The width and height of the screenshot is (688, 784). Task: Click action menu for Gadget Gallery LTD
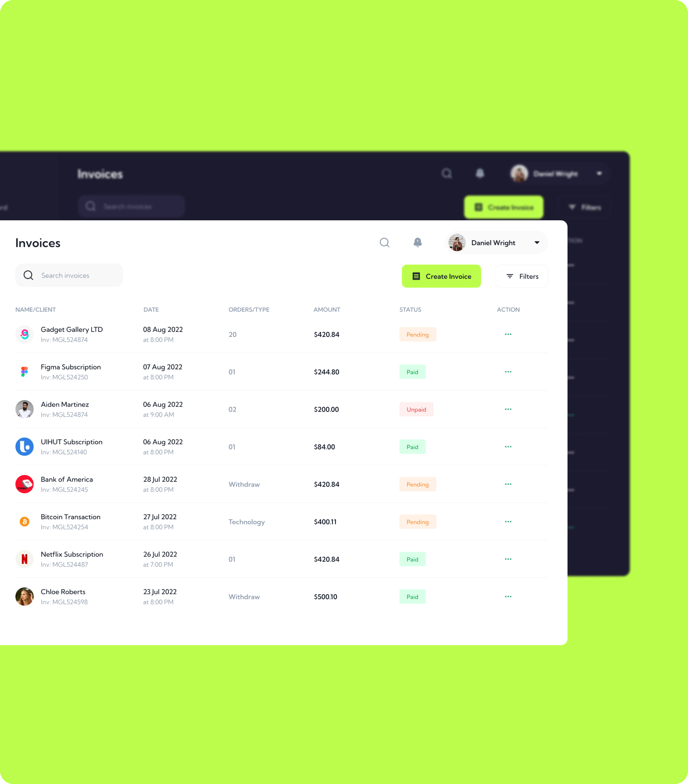pos(507,334)
